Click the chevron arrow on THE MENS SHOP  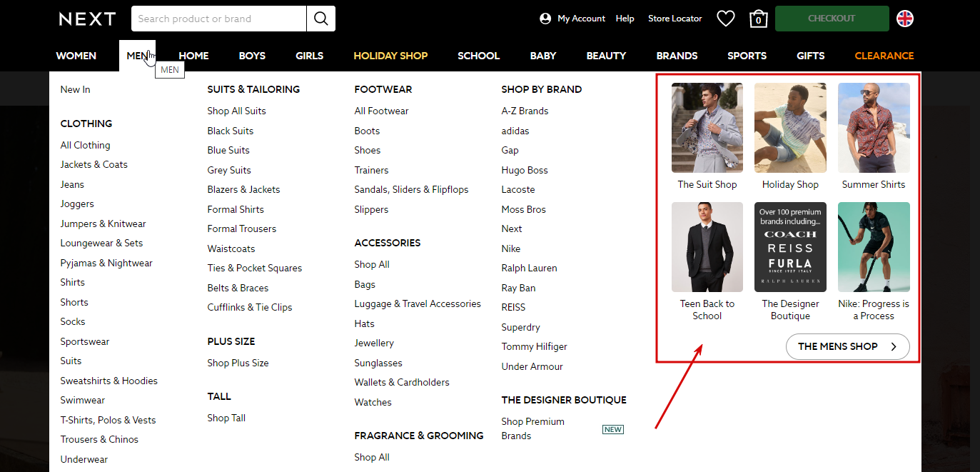(x=893, y=346)
